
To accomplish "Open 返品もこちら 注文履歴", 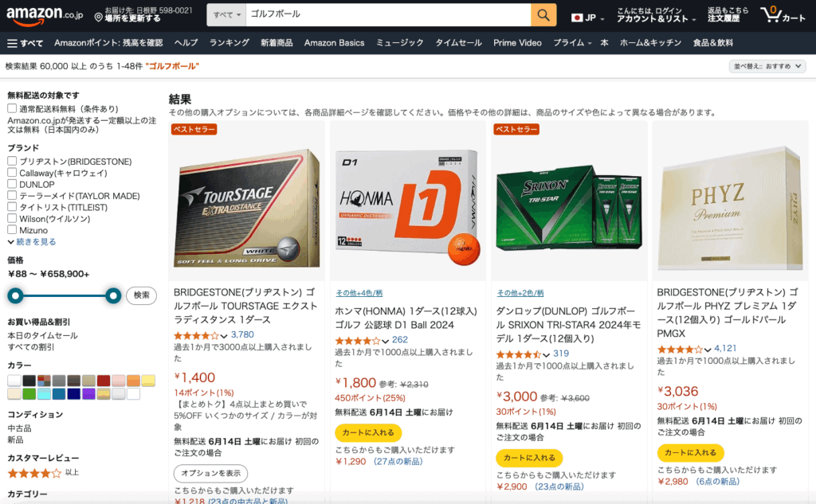I will point(728,15).
